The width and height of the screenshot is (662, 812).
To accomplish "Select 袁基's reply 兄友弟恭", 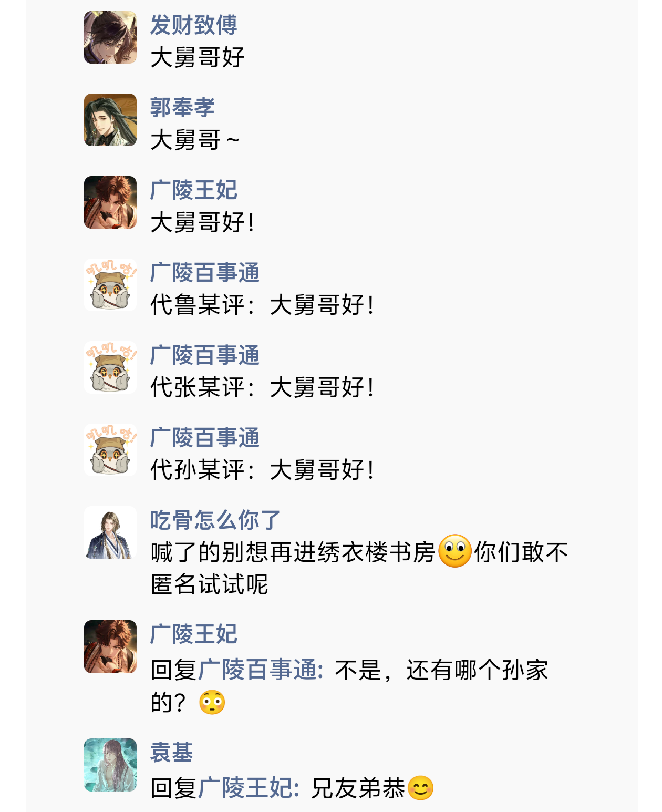I will (x=292, y=788).
